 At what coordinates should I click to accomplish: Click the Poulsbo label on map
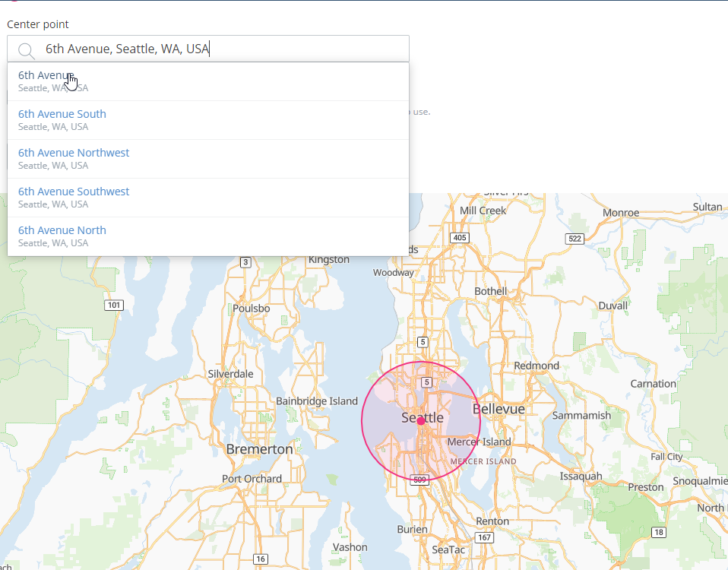252,309
